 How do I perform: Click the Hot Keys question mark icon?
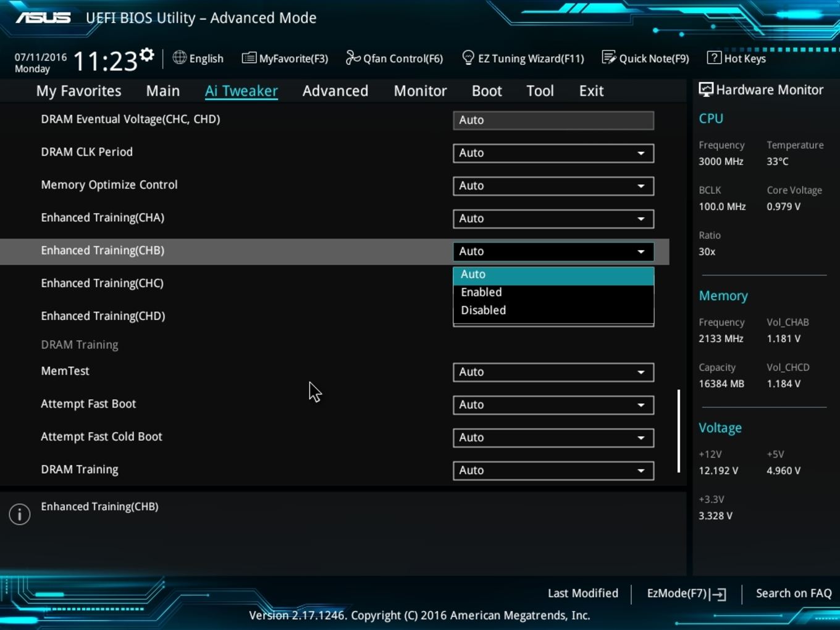click(714, 58)
